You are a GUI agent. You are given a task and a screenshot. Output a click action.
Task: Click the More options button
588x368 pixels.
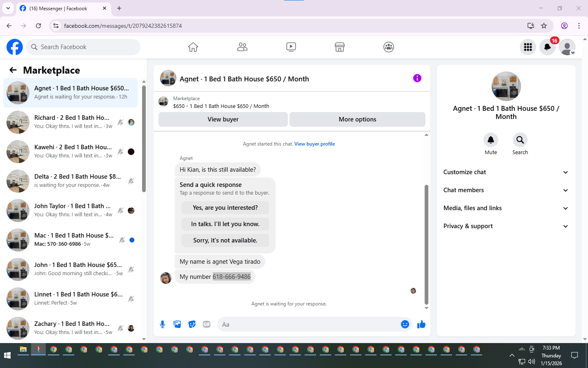(x=357, y=119)
